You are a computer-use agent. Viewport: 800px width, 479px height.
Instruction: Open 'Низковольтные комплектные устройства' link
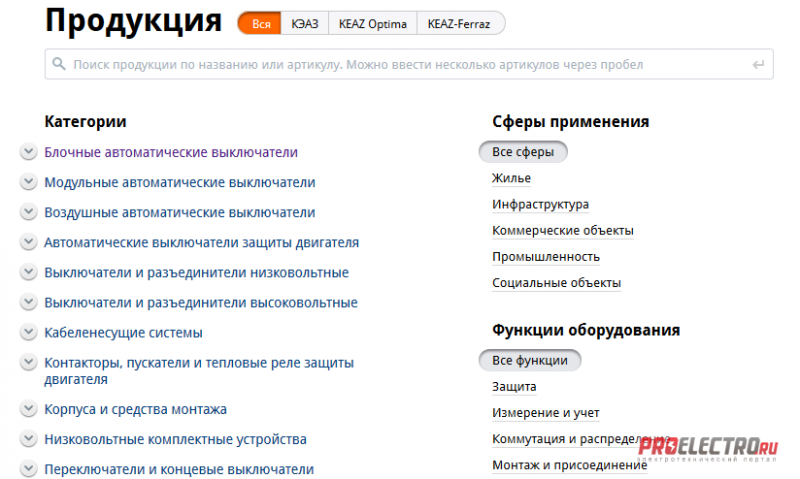coord(176,439)
